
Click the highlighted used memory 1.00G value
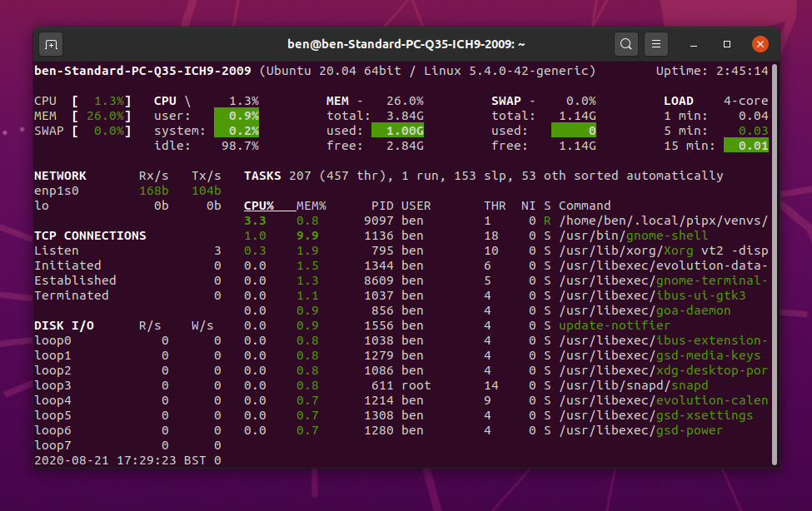click(x=397, y=131)
